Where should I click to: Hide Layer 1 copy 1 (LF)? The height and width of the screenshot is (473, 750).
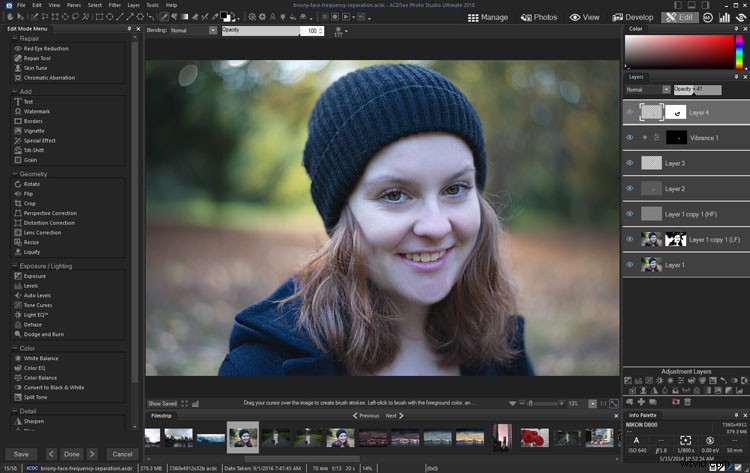(630, 239)
